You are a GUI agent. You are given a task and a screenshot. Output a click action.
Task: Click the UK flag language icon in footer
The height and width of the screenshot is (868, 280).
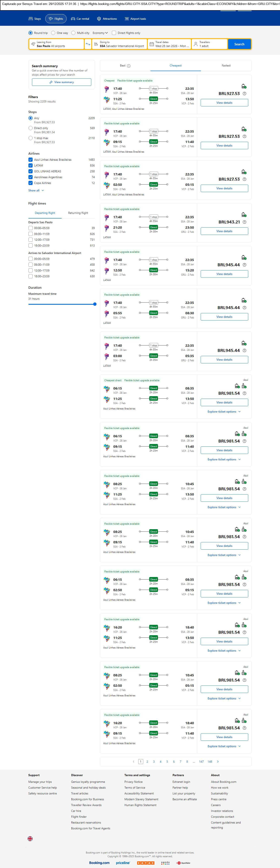coord(30,838)
